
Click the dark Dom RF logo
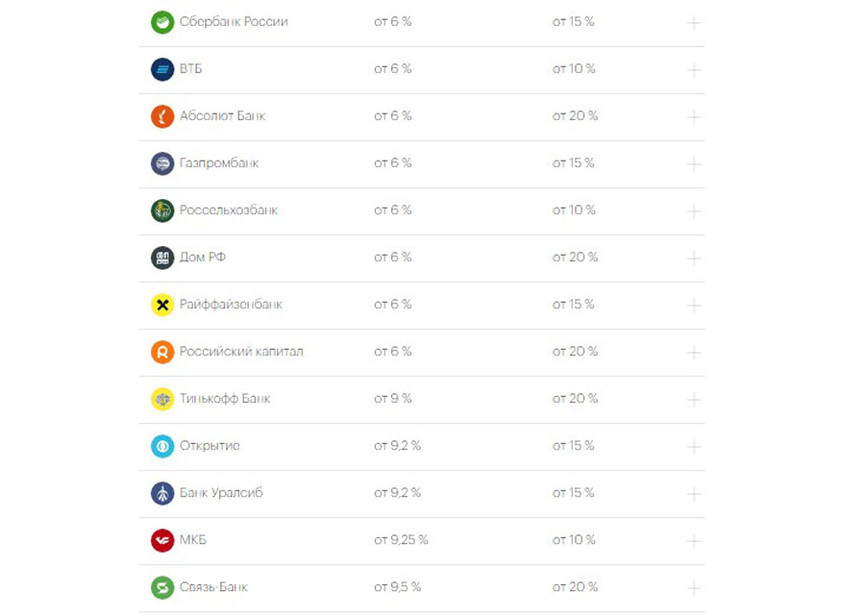pyautogui.click(x=162, y=258)
